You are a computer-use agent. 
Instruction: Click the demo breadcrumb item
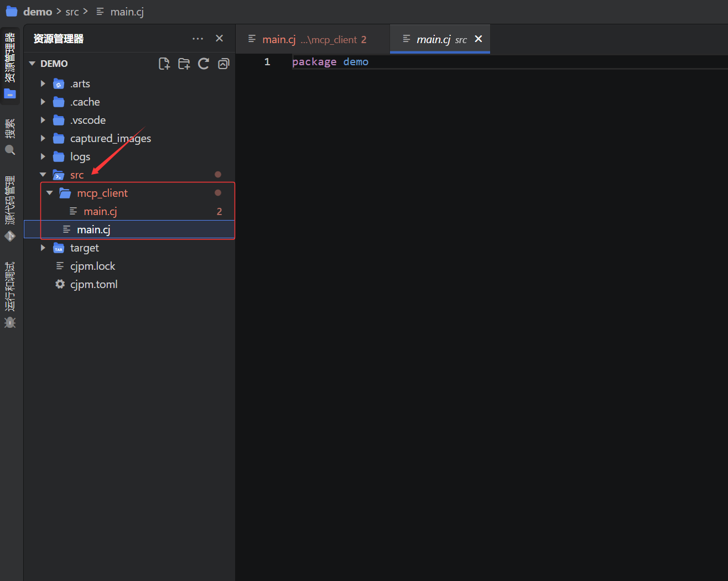click(38, 12)
